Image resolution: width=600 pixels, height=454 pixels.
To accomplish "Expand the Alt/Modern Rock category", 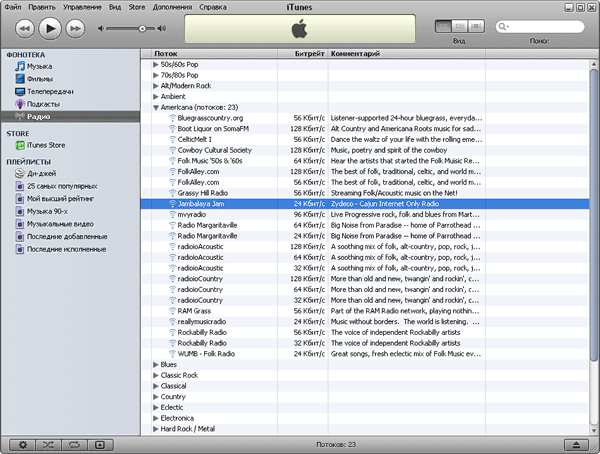I will pos(156,86).
